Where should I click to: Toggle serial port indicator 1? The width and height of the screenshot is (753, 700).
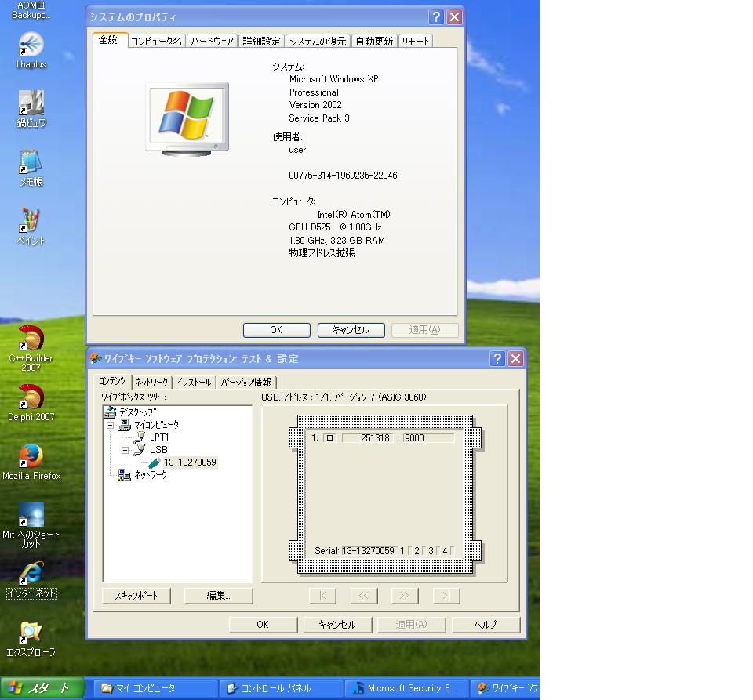click(x=409, y=551)
